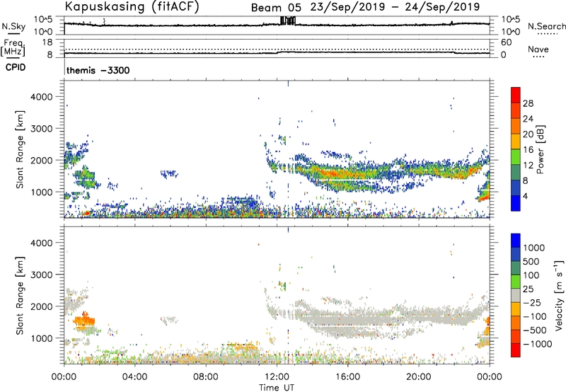Click the 16 label on Power colorbar
This screenshot has width=566, height=392.
(x=528, y=149)
